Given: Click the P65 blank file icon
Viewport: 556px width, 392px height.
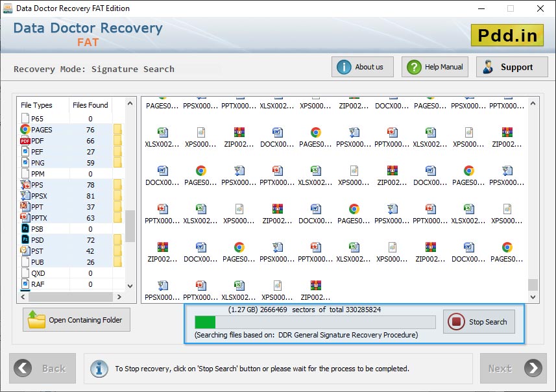Looking at the screenshot, I should click(25, 119).
